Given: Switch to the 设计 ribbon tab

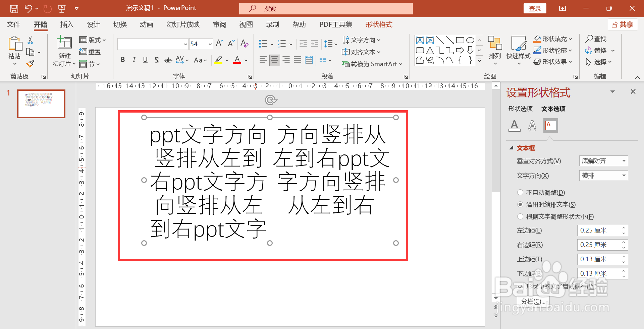Looking at the screenshot, I should click(x=93, y=24).
